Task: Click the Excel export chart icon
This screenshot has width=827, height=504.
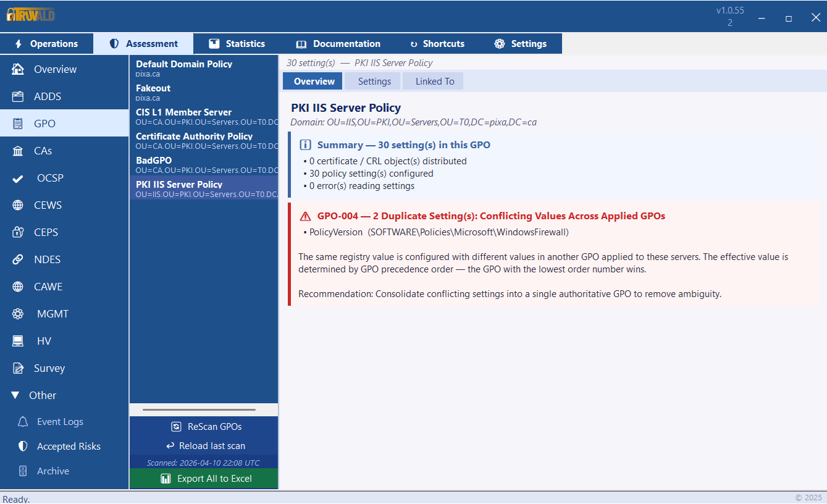Action: [x=166, y=479]
